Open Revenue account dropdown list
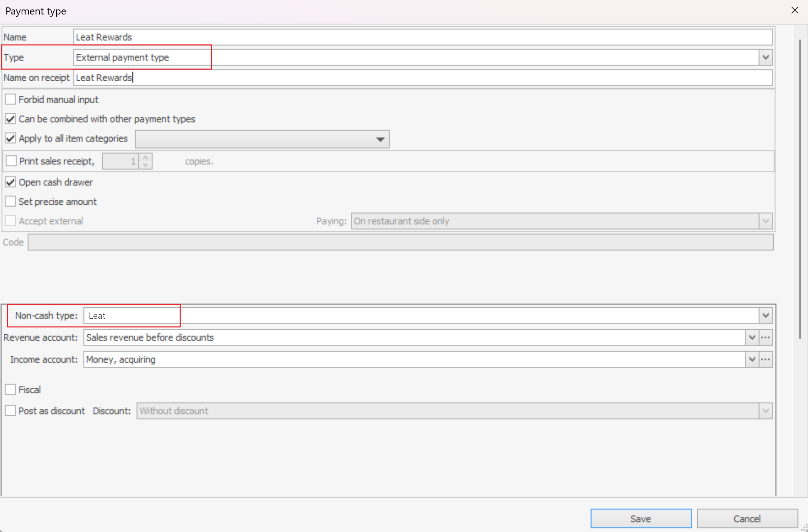This screenshot has width=808, height=532. point(752,338)
